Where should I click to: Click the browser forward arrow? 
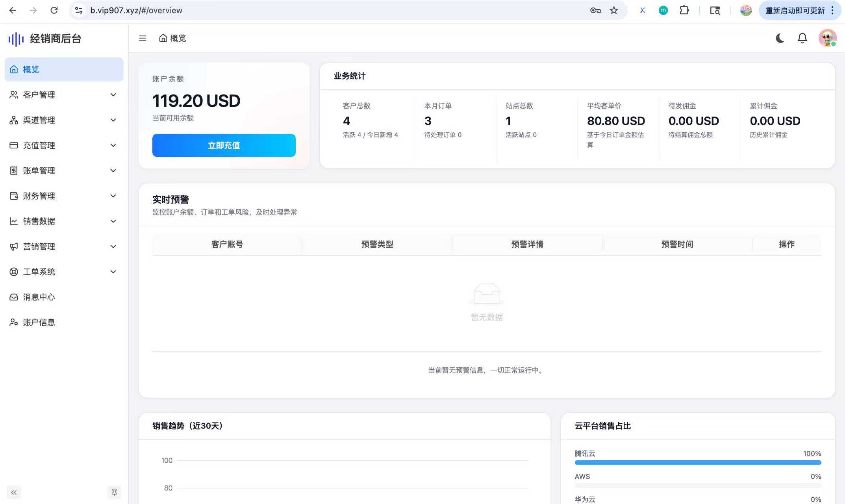coord(33,10)
